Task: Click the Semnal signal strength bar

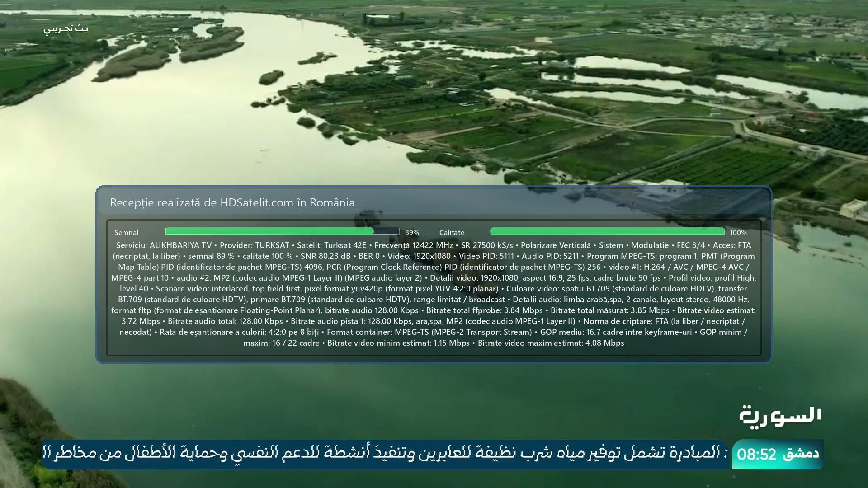Action: click(x=282, y=231)
